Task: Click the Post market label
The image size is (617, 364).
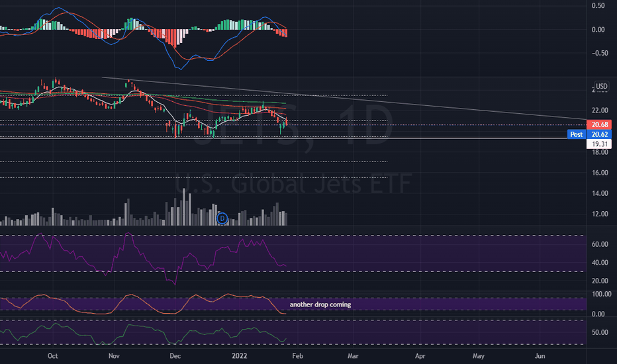Action: point(577,134)
